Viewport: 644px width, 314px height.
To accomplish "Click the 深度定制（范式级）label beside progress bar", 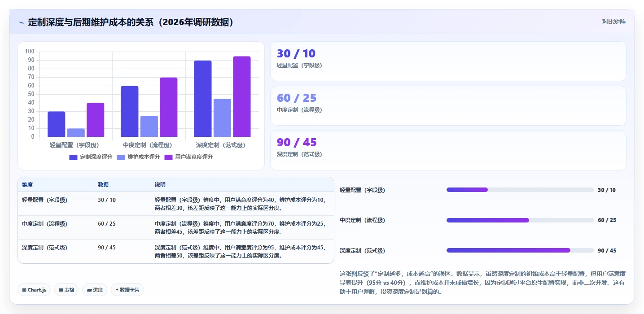I will (x=363, y=251).
